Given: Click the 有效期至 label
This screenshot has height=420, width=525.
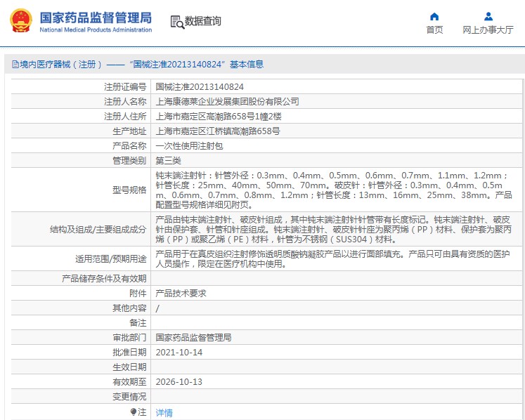Looking at the screenshot, I should (x=129, y=382).
